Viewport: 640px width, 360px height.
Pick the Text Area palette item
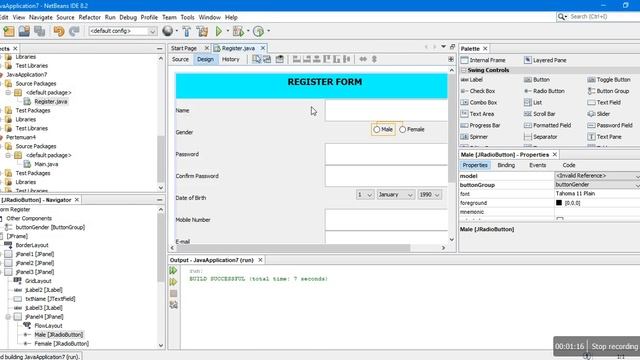[x=477, y=114]
